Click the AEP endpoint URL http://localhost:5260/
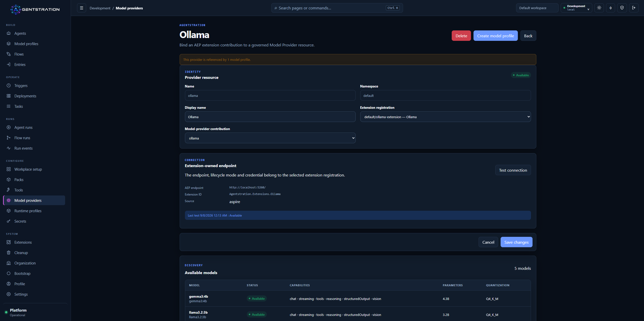Image resolution: width=644 pixels, height=321 pixels. (x=247, y=187)
